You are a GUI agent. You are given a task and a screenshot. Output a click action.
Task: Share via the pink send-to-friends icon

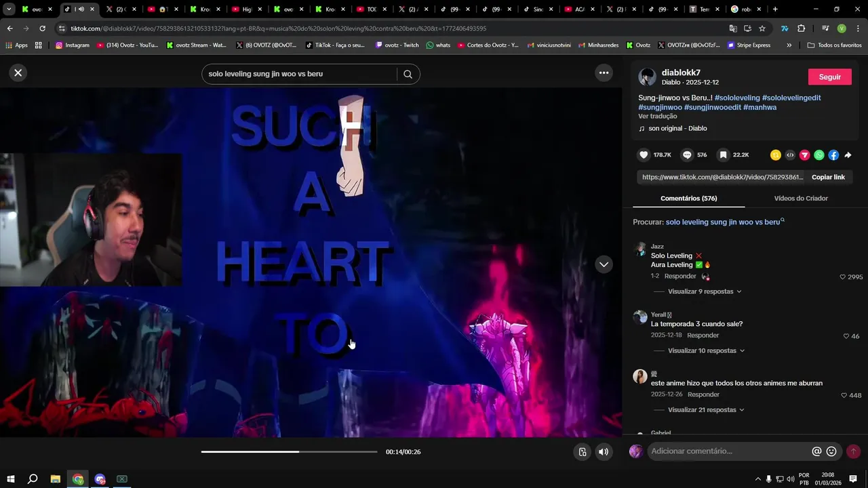[804, 155]
